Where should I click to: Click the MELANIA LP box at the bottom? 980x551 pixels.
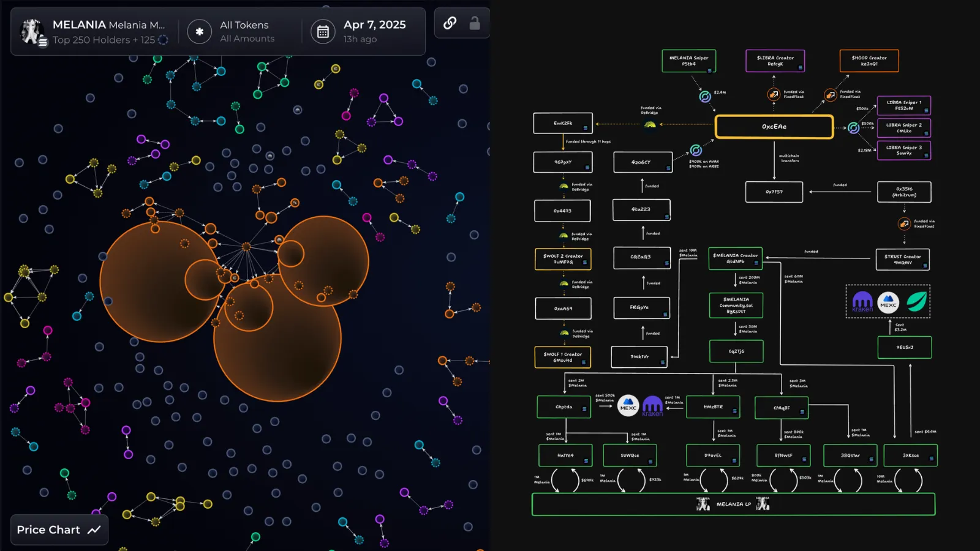(733, 504)
